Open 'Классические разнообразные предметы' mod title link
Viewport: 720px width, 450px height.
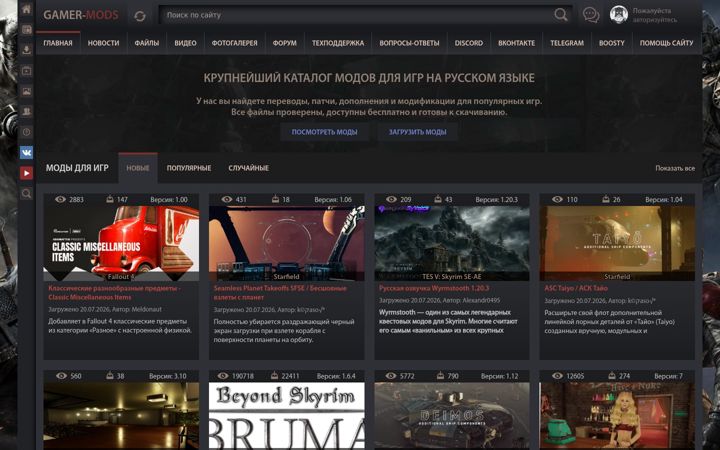pos(114,293)
